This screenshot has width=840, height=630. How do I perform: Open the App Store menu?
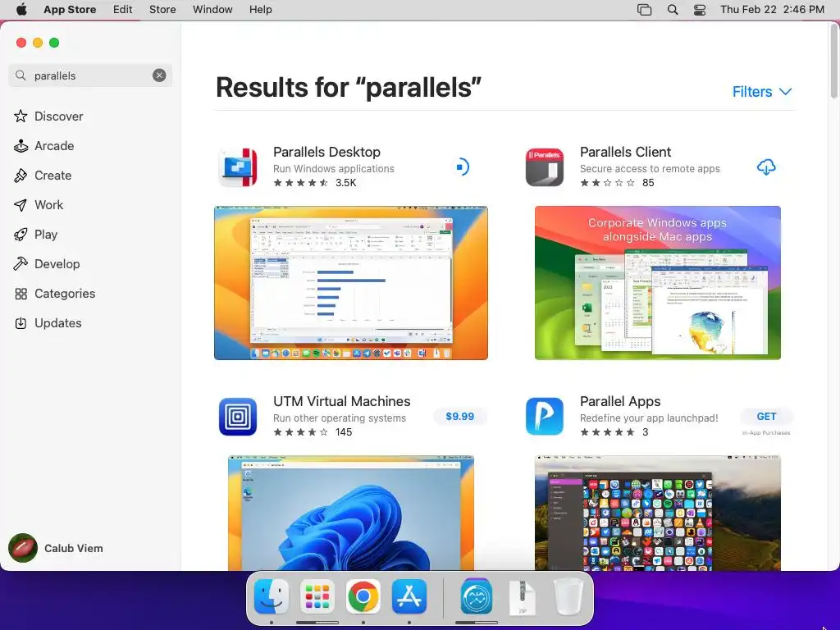[x=70, y=10]
